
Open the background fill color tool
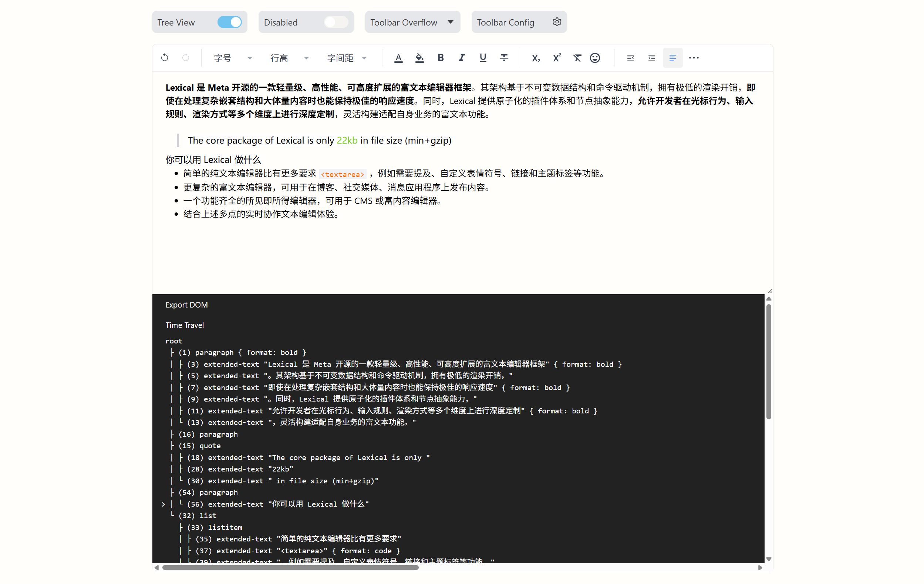click(419, 58)
